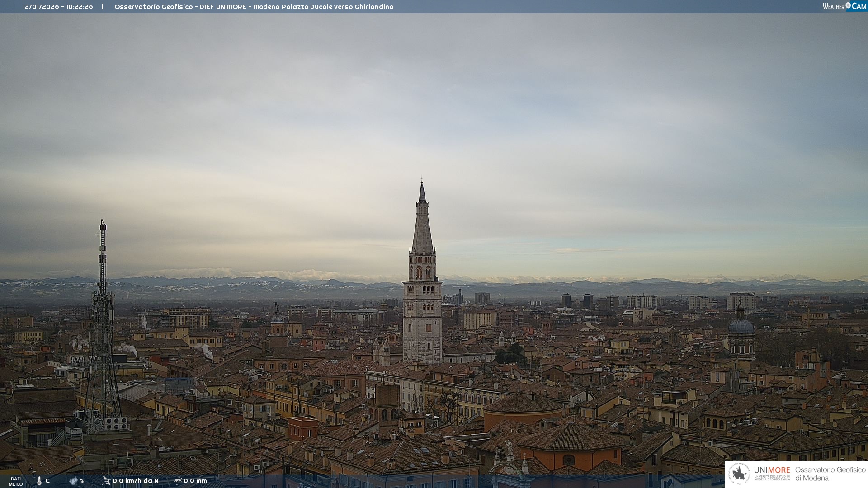Click the DATI METEO label
Viewport: 868px width, 488px height.
(16, 481)
